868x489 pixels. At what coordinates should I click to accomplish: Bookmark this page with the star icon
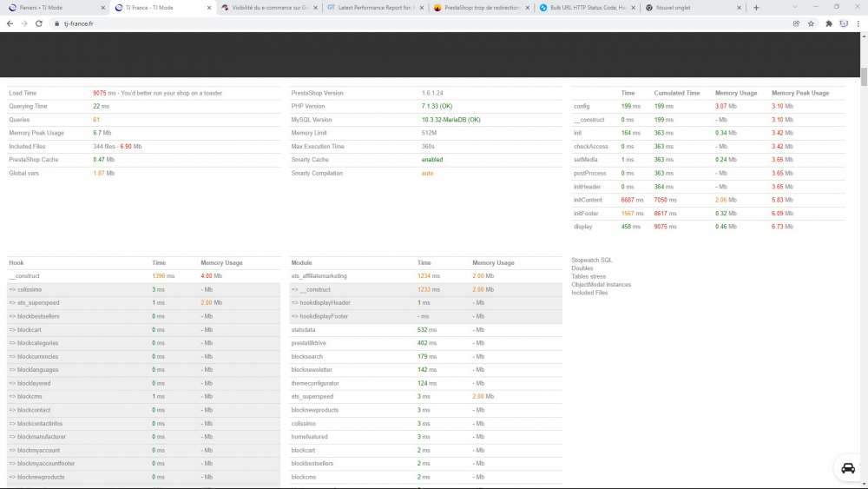point(811,23)
